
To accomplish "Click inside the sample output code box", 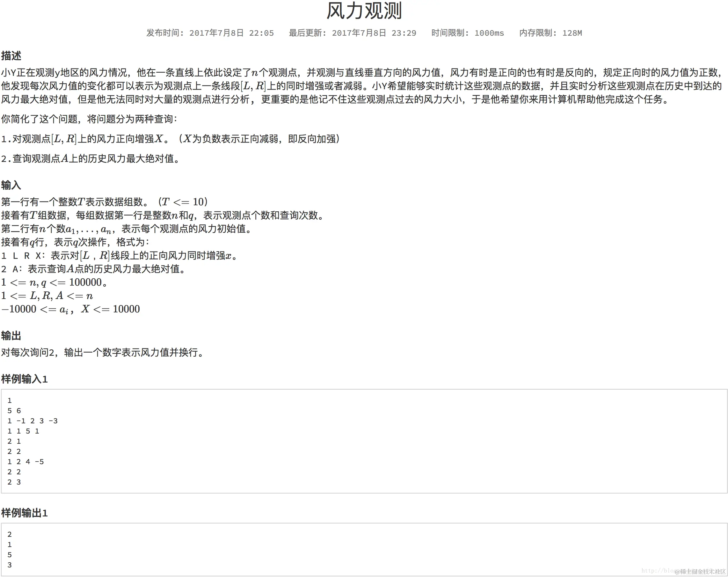I will [x=364, y=549].
